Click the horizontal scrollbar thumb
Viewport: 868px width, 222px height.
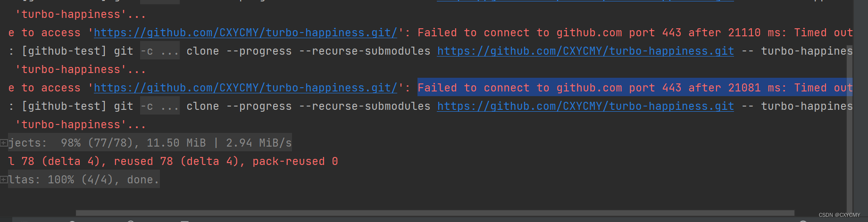coord(435,213)
